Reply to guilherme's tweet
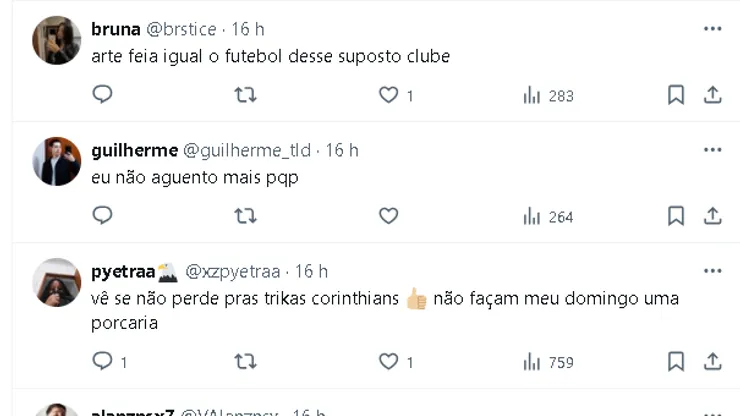The image size is (740, 416). 103,215
